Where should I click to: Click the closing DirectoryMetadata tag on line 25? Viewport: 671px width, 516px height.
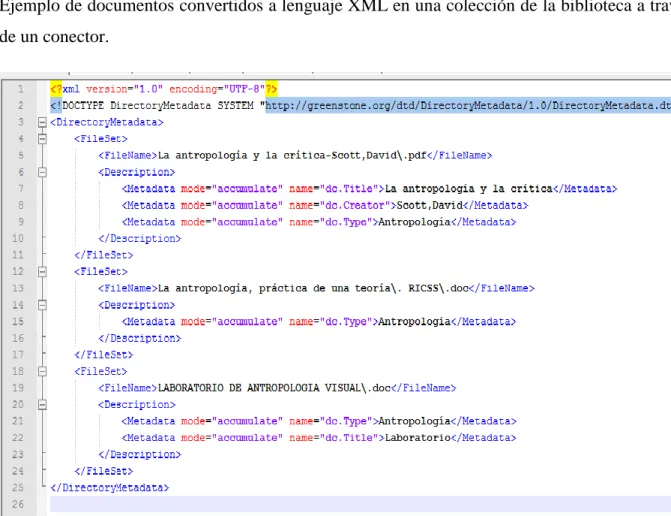pos(110,487)
